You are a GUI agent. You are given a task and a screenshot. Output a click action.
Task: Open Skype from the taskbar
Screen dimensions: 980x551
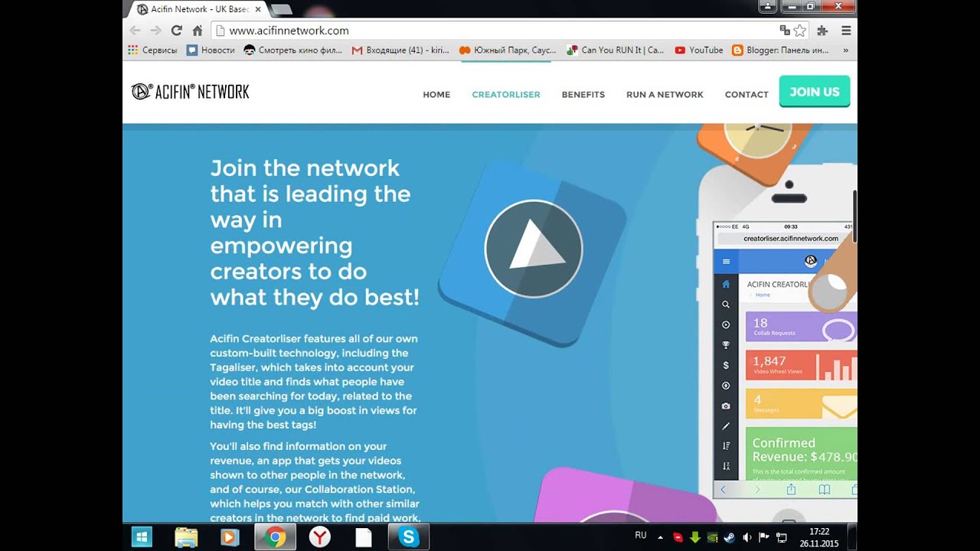(x=409, y=537)
